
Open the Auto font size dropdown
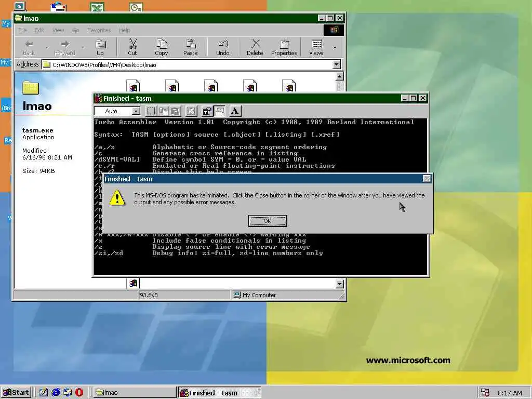[136, 111]
